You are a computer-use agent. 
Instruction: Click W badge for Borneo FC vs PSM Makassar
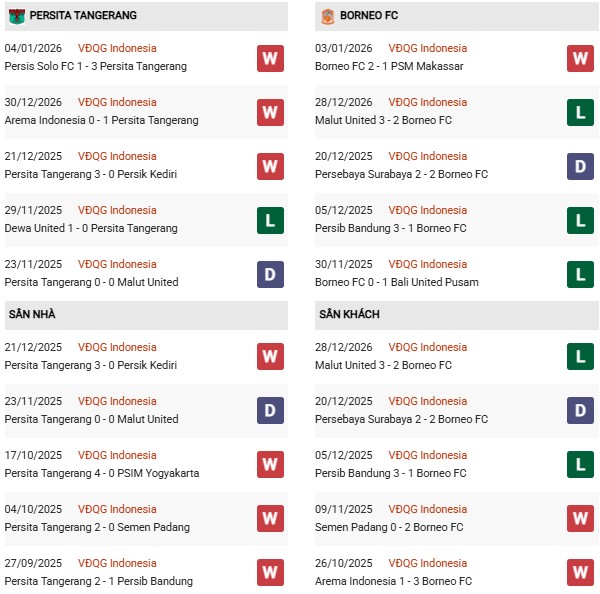pyautogui.click(x=580, y=58)
